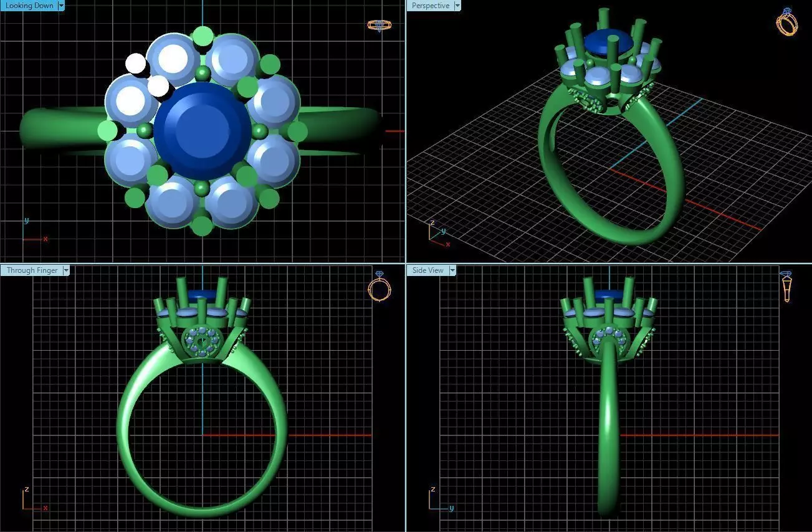Click the orange ring icon in Through Finger view
The image size is (812, 532).
tap(379, 287)
